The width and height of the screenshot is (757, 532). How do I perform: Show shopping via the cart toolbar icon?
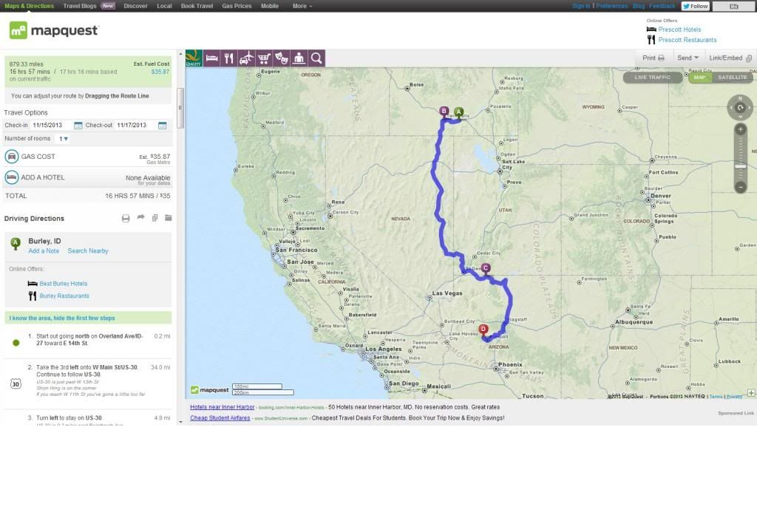[264, 58]
